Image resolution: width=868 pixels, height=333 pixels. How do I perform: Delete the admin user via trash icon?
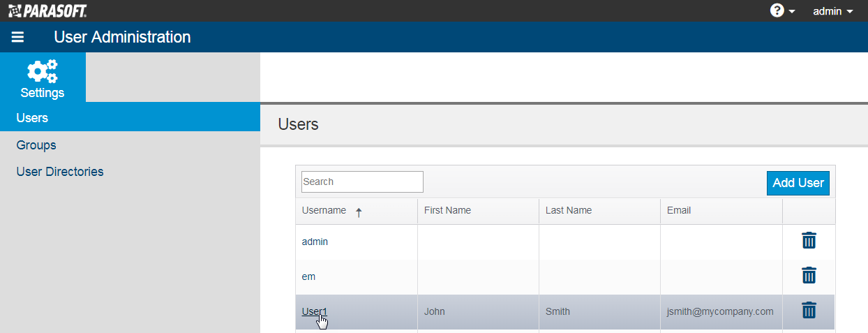[x=809, y=240]
